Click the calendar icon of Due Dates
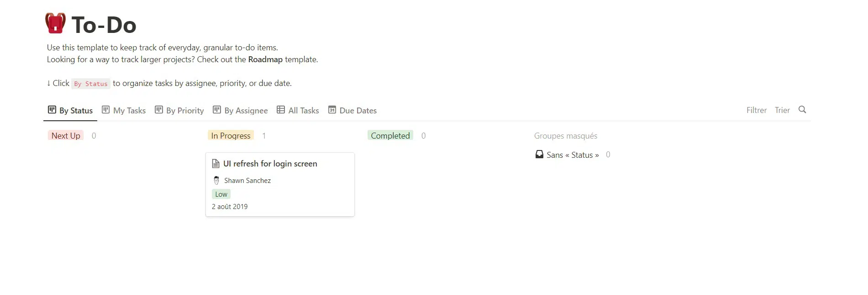Image resolution: width=868 pixels, height=295 pixels. tap(332, 110)
